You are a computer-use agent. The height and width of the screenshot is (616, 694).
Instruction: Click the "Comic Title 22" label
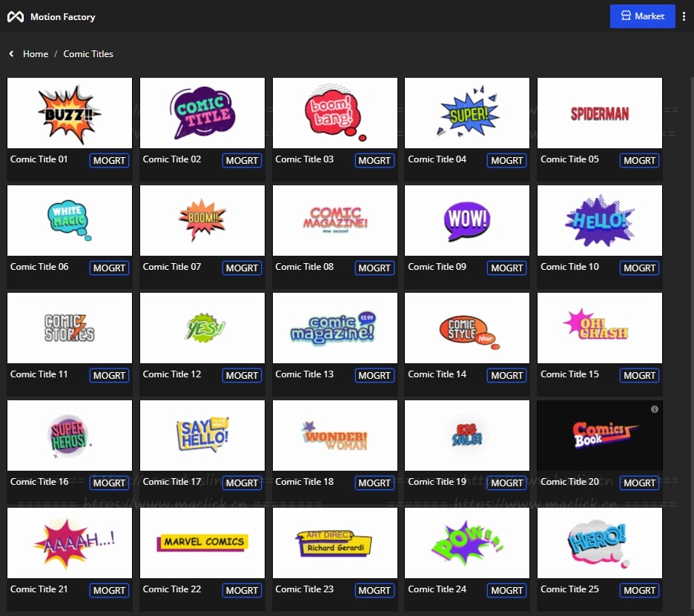click(172, 589)
